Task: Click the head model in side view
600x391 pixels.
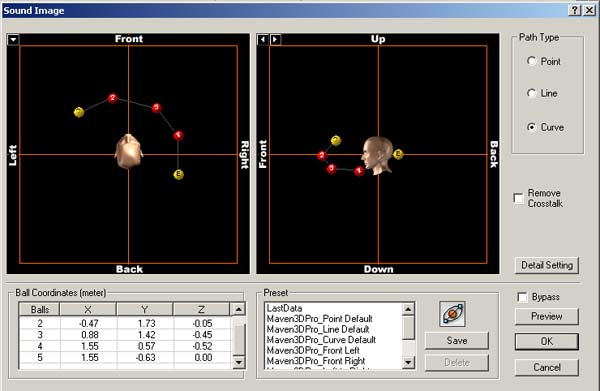Action: pos(378,155)
